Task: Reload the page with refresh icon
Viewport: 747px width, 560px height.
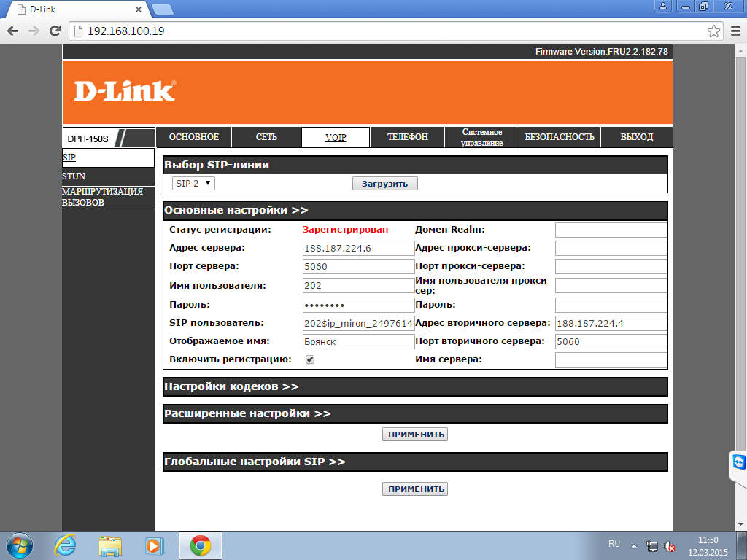Action: [55, 31]
